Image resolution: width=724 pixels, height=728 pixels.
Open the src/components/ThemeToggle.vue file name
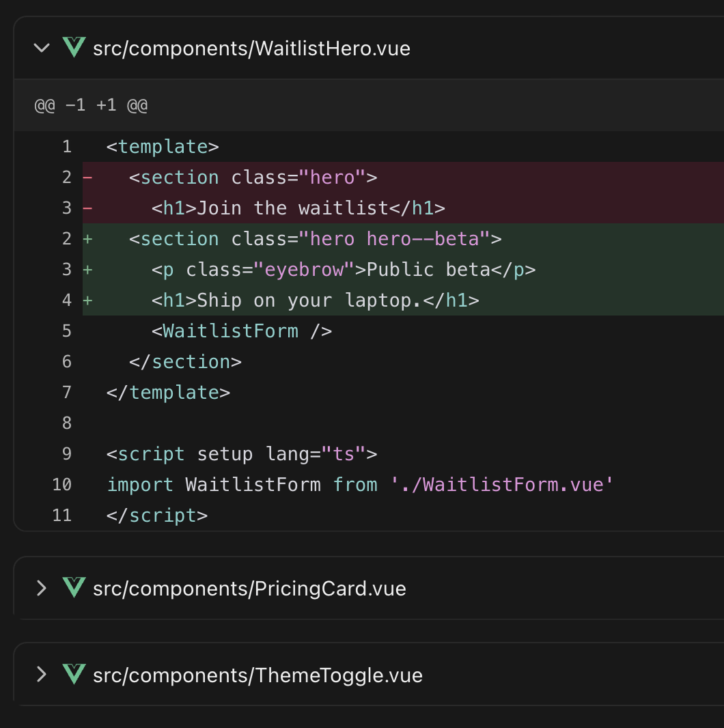[257, 675]
